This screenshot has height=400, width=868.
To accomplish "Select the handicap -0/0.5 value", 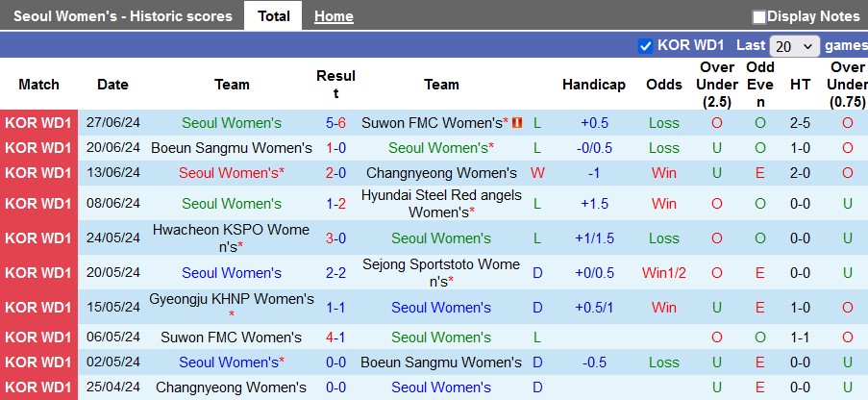I will coord(594,148).
